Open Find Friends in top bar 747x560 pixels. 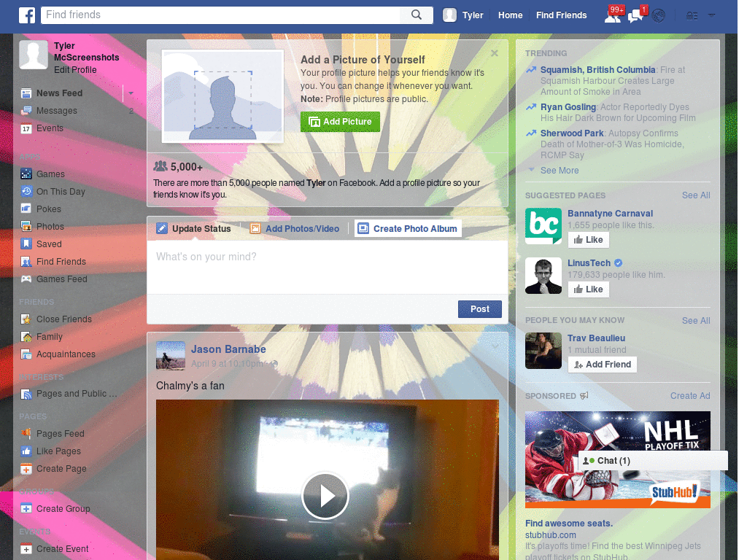tap(561, 15)
